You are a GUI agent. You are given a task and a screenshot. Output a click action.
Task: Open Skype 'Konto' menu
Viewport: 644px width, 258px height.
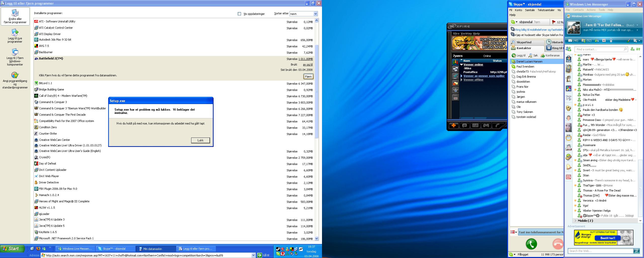(518, 10)
